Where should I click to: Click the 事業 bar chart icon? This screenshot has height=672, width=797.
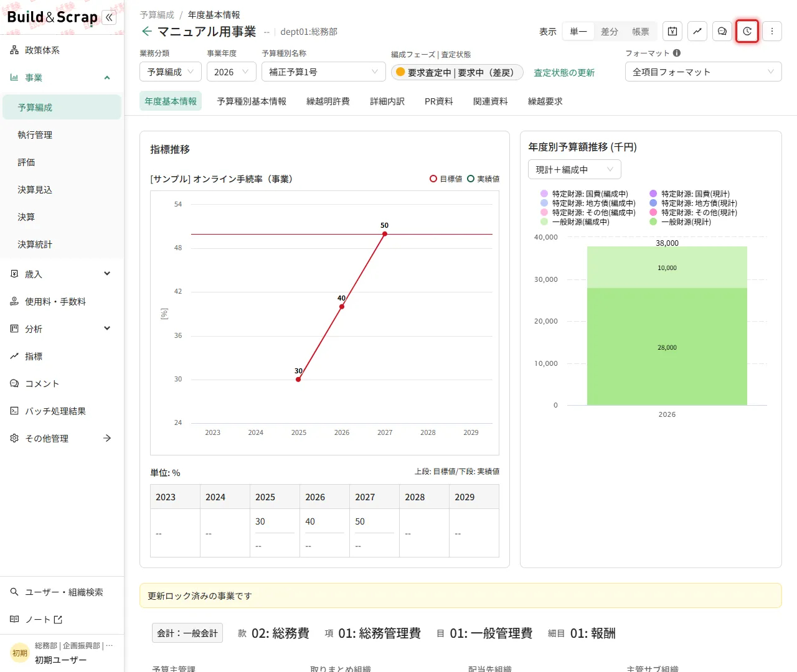pos(14,77)
